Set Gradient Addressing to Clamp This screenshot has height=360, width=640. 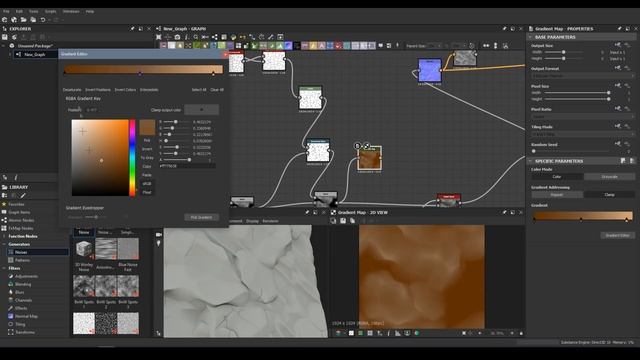[x=609, y=195]
